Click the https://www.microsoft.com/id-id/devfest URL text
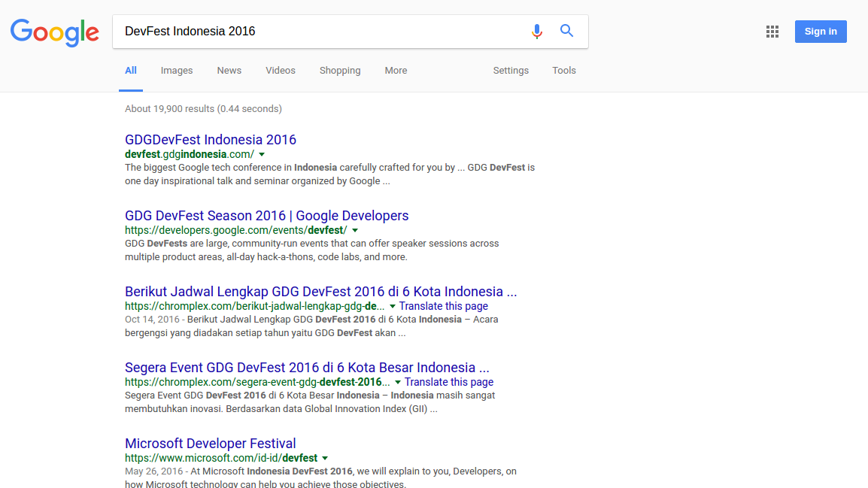Screen dimensions: 868x488 point(221,458)
